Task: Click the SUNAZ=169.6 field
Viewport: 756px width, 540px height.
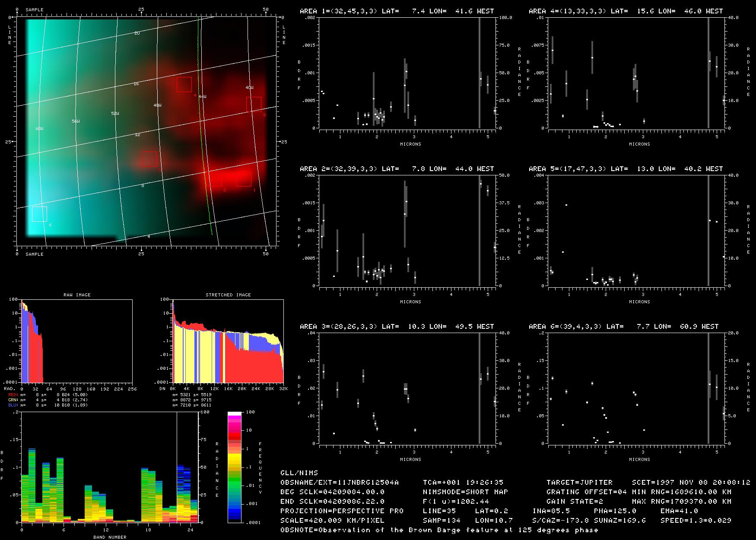Action: pyautogui.click(x=619, y=521)
